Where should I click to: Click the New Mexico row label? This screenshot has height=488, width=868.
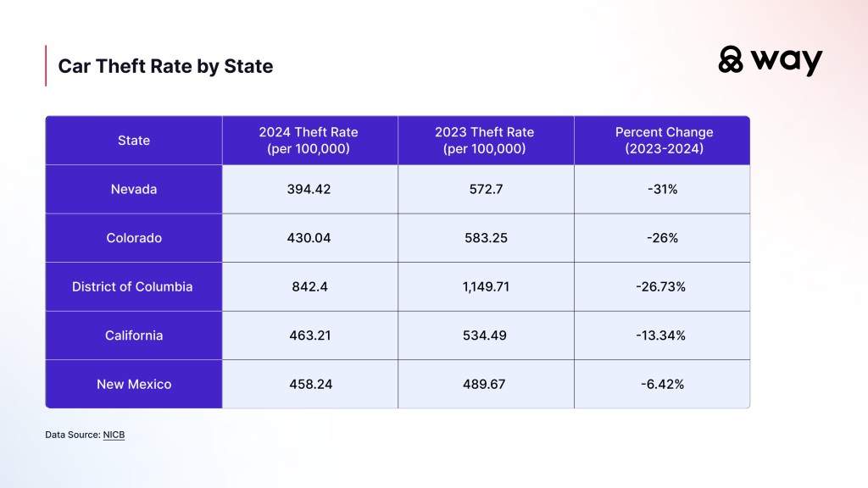[134, 384]
